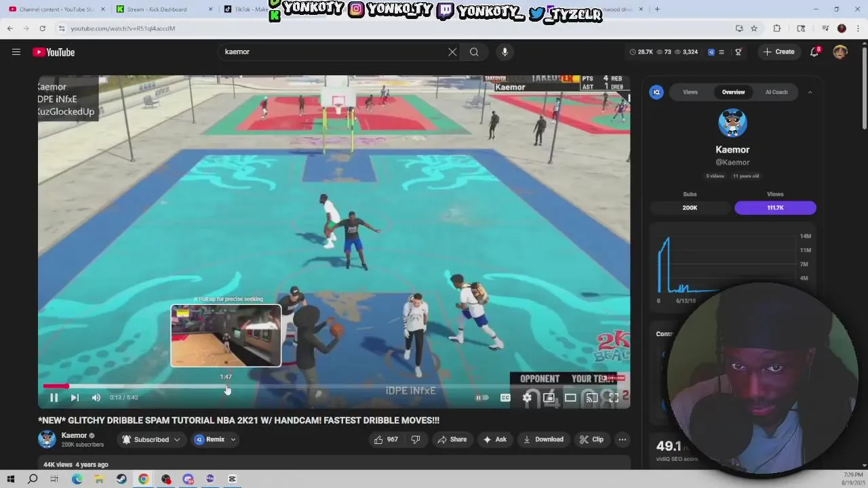Open File Explorer from taskbar
Image resolution: width=868 pixels, height=488 pixels.
click(x=99, y=479)
